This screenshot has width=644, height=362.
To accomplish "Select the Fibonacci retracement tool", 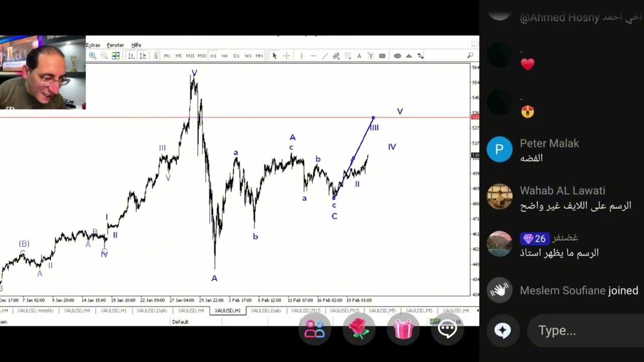I will point(348,56).
